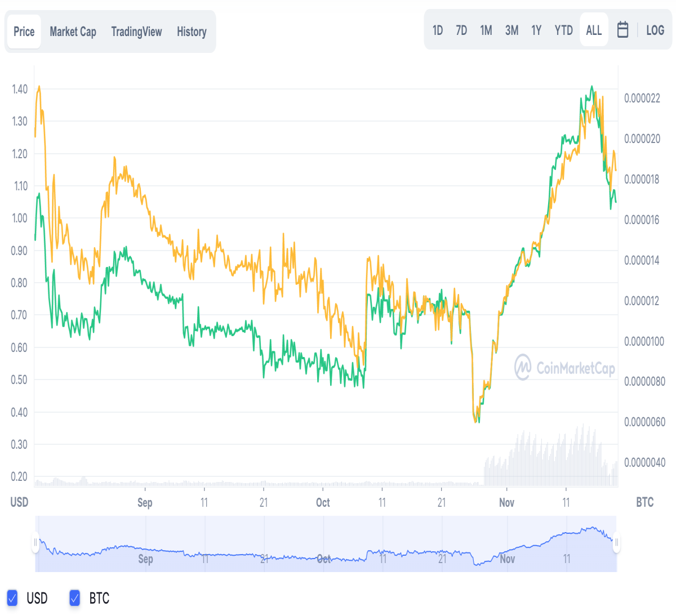The height and width of the screenshot is (616, 676).
Task: Click the 0.000016 BTC axis value
Action: pyautogui.click(x=642, y=220)
